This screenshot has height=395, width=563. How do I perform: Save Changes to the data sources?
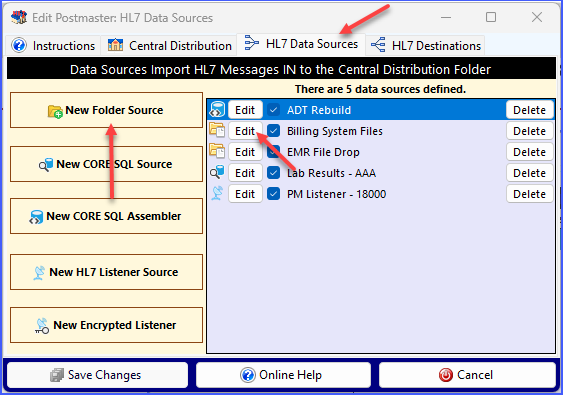(x=97, y=375)
